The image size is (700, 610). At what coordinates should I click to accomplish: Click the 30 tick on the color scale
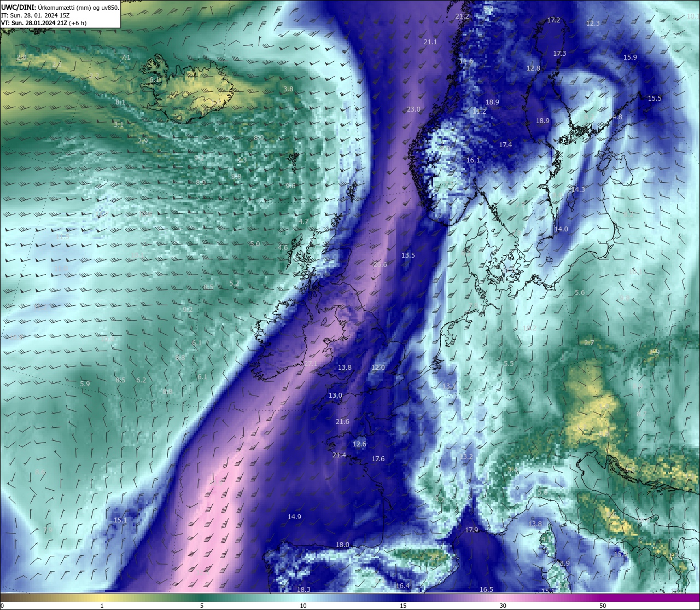click(503, 605)
